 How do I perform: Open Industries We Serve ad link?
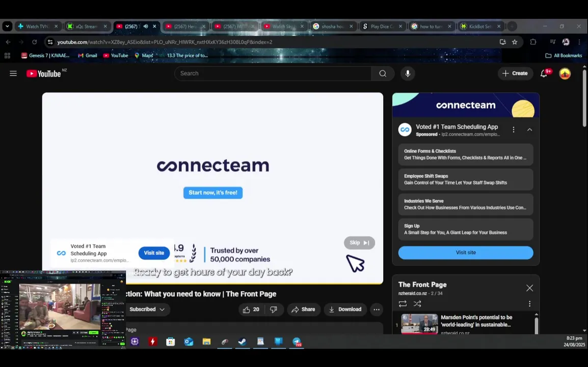(466, 204)
